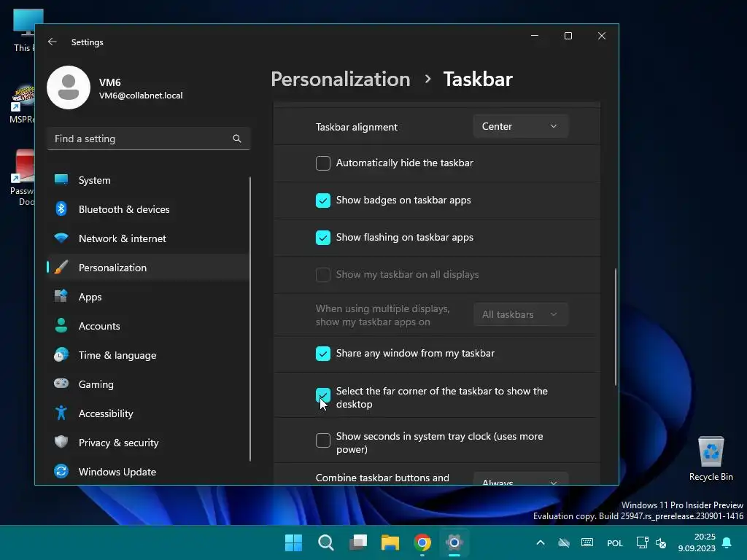Click the muted speaker tray icon
The width and height of the screenshot is (747, 560).
pyautogui.click(x=661, y=542)
